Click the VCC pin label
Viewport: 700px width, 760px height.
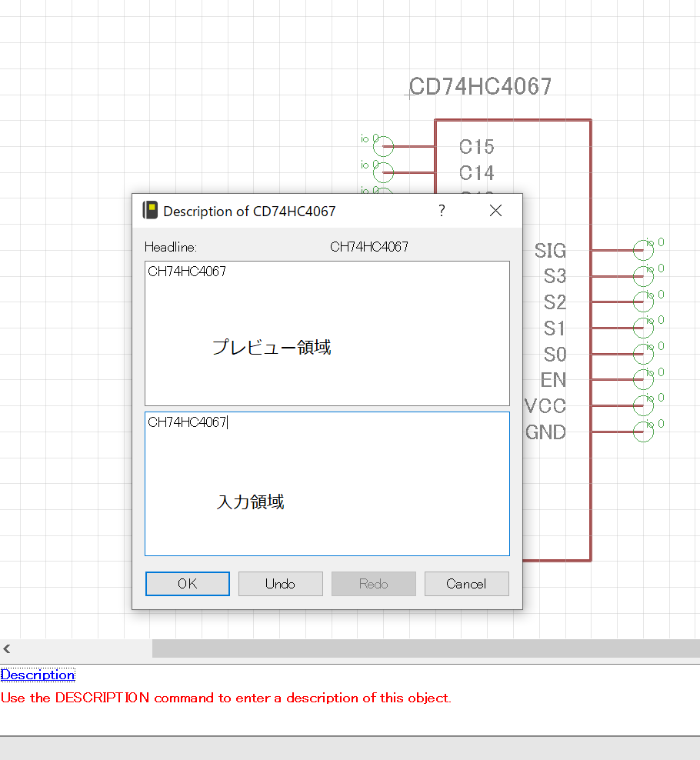(545, 406)
